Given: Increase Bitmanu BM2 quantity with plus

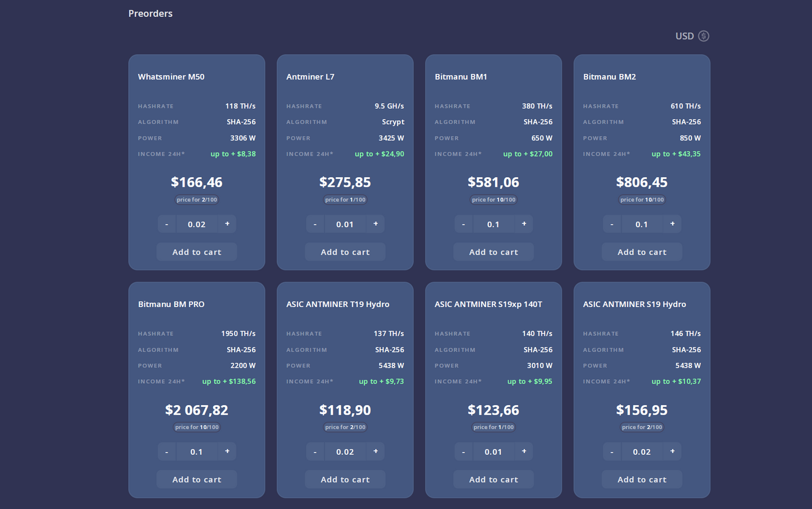Looking at the screenshot, I should pos(672,224).
